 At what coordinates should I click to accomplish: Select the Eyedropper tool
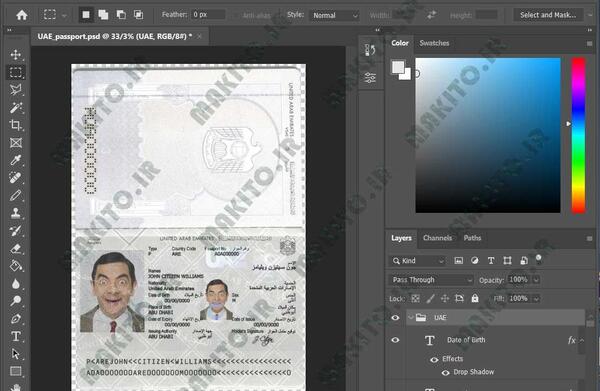click(16, 160)
